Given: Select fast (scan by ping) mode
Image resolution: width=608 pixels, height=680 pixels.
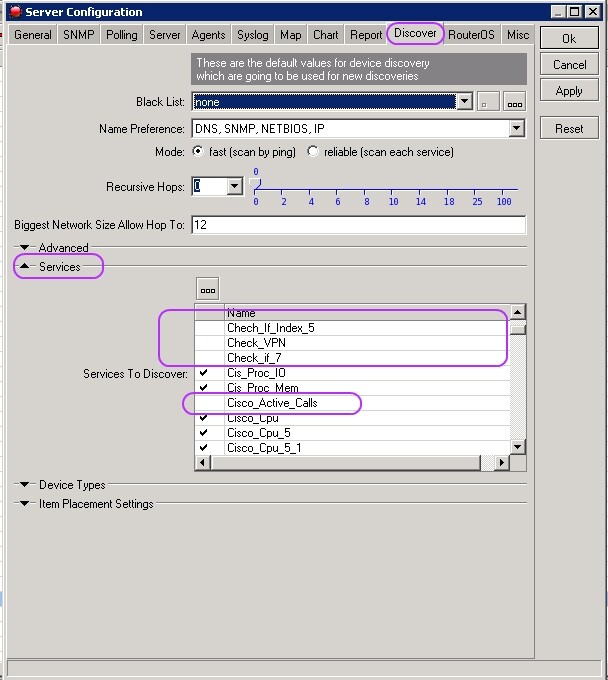Looking at the screenshot, I should 198,151.
